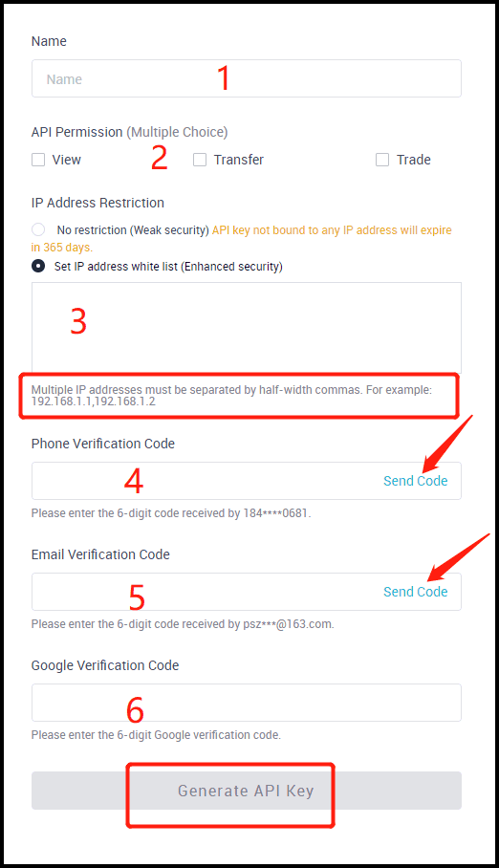499x868 pixels.
Task: Click the Google Verification Code input box
Action: 246,703
